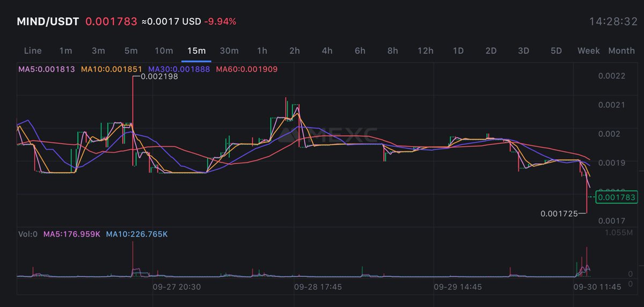Click the 09-30 11:45 time axis label
The height and width of the screenshot is (307, 644).
(x=597, y=287)
